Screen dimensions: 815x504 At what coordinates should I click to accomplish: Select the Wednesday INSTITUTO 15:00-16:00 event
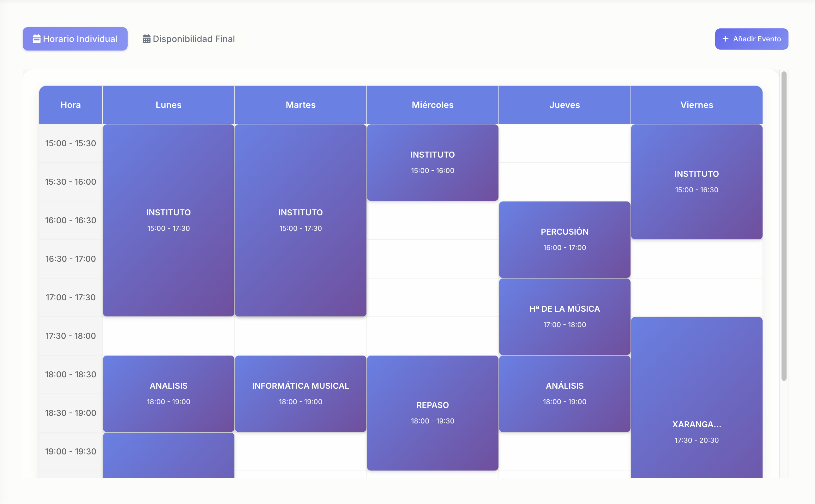point(432,162)
